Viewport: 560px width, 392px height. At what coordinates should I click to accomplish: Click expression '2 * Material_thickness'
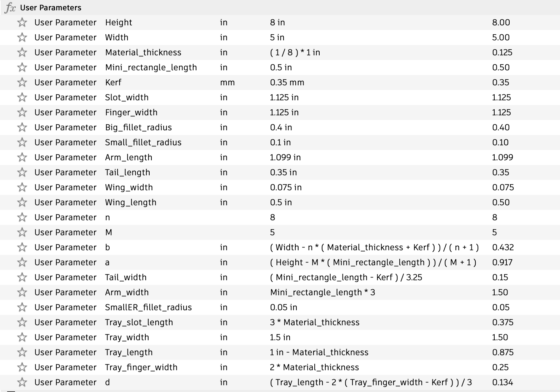tap(315, 367)
